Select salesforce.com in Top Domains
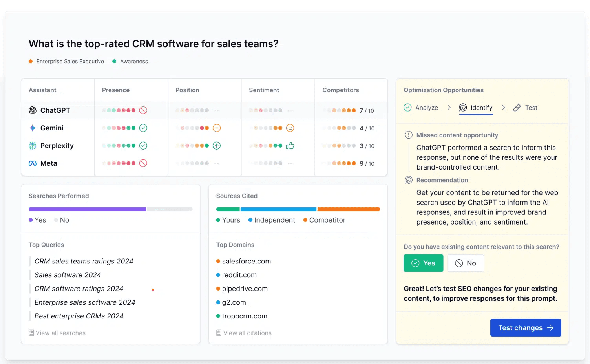Screen dimensions: 590x364 click(x=247, y=261)
